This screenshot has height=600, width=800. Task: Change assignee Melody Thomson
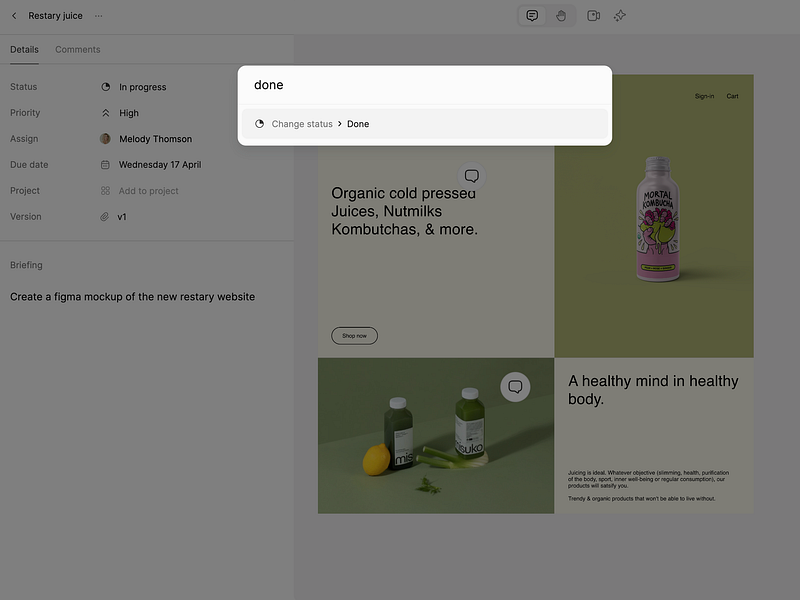coord(146,139)
